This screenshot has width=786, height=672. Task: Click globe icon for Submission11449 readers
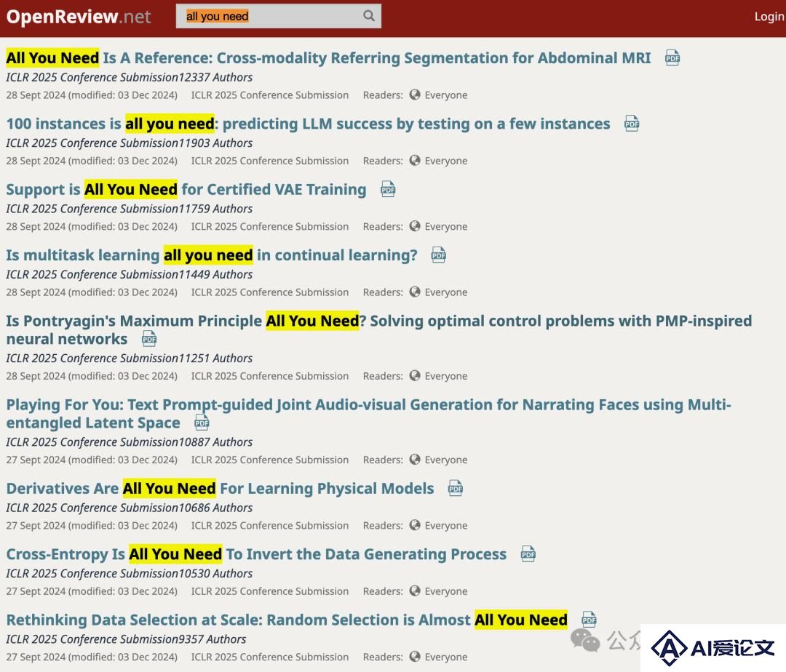[x=415, y=292]
